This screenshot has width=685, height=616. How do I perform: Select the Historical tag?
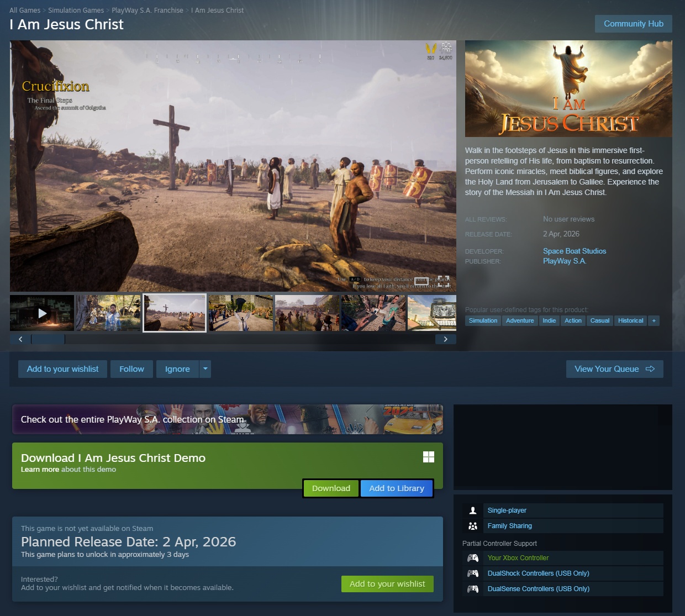tap(630, 321)
